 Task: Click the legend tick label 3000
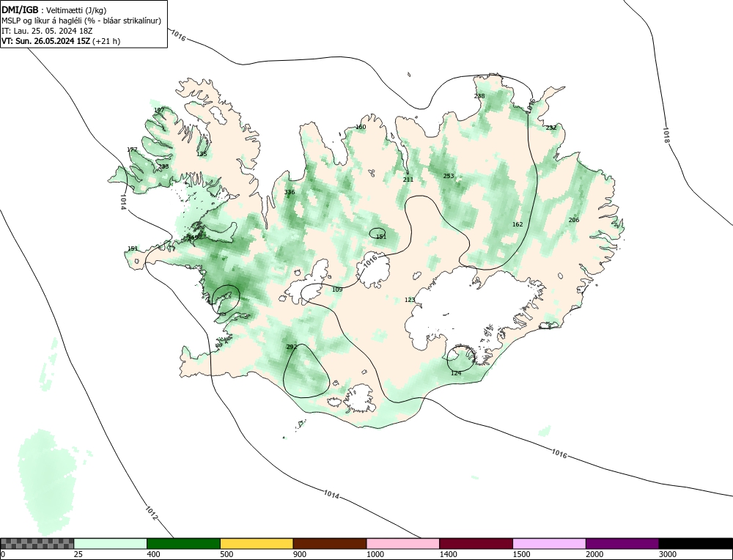point(668,554)
